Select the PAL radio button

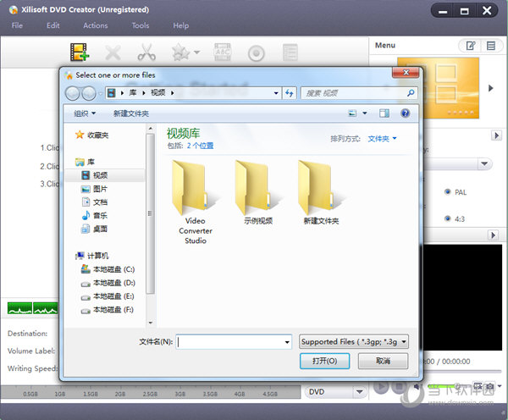(x=448, y=192)
